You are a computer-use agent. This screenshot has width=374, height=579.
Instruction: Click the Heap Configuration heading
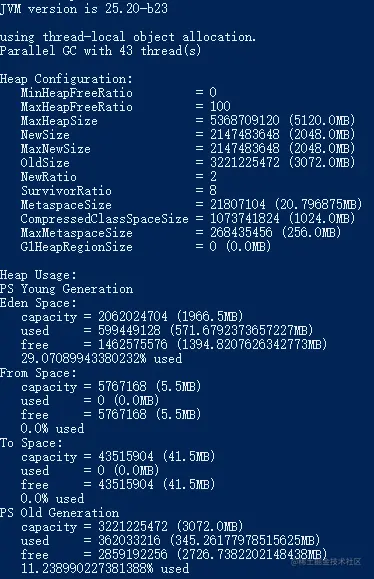pos(66,79)
